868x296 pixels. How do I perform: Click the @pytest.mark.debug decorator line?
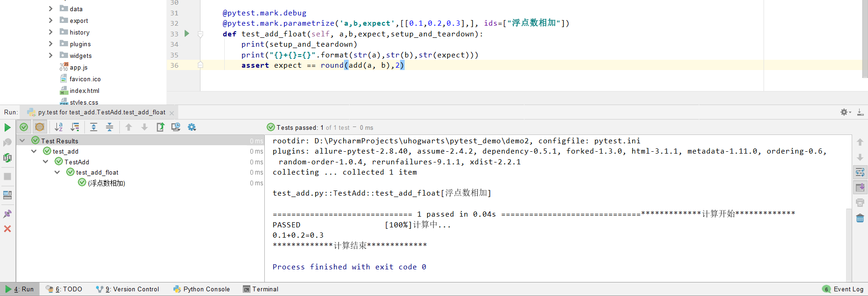click(264, 13)
